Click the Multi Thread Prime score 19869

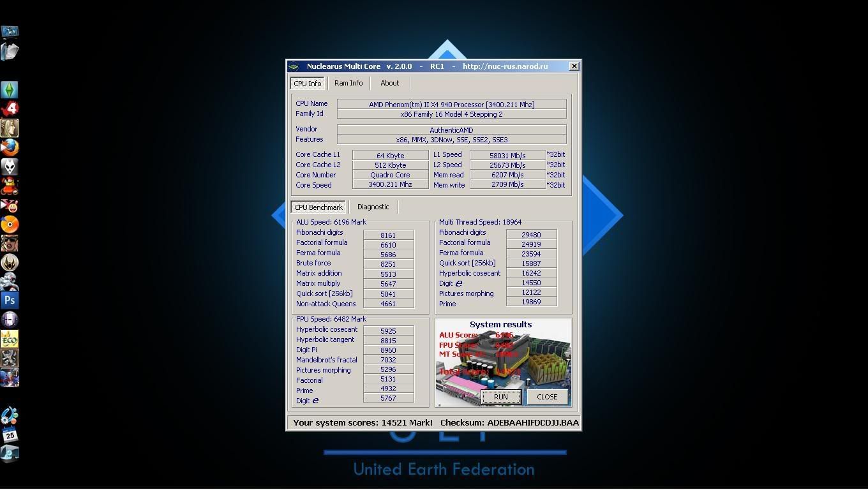(532, 302)
